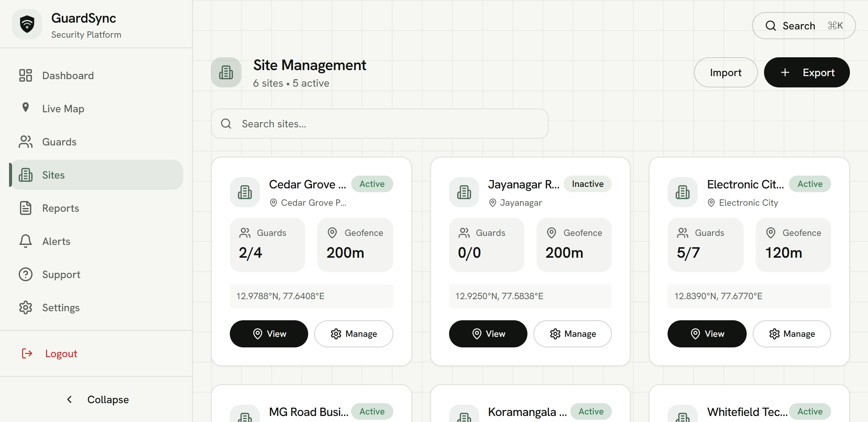Screen dimensions: 868x422
Task: Click Jayanagar guards count 0/0
Action: 469,253
